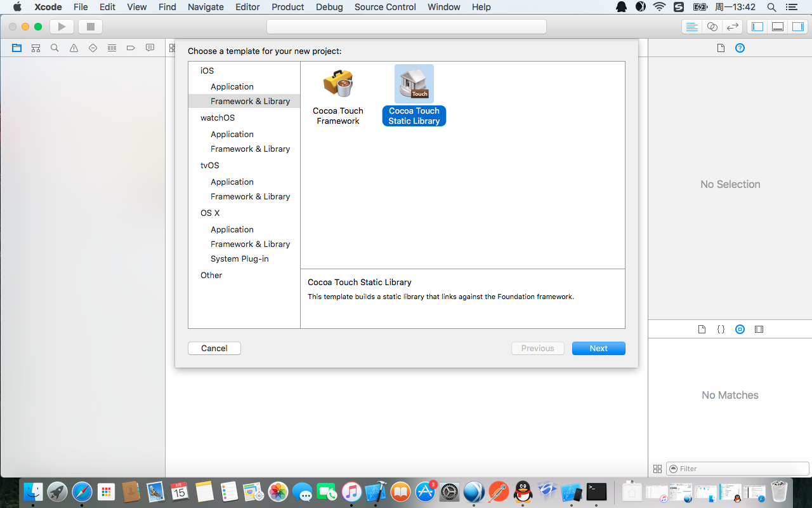Click the Stop button in toolbar
Image resolution: width=812 pixels, height=508 pixels.
point(90,27)
